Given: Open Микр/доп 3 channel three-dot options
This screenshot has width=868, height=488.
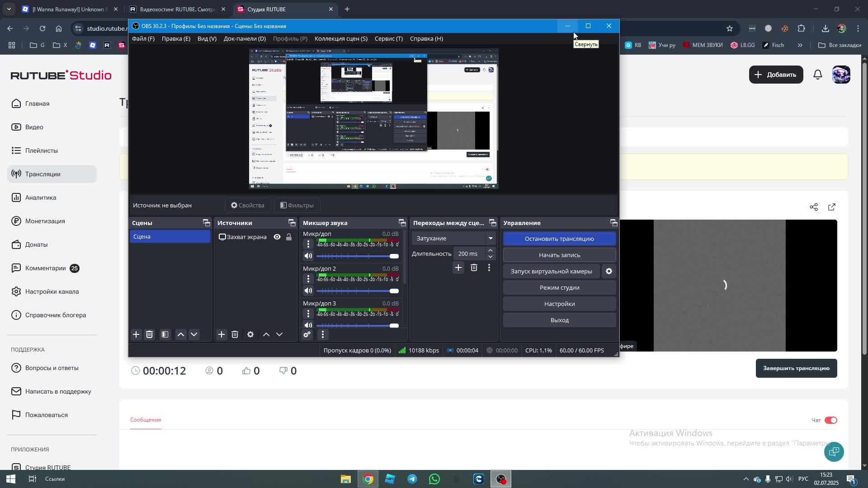Looking at the screenshot, I should (308, 314).
